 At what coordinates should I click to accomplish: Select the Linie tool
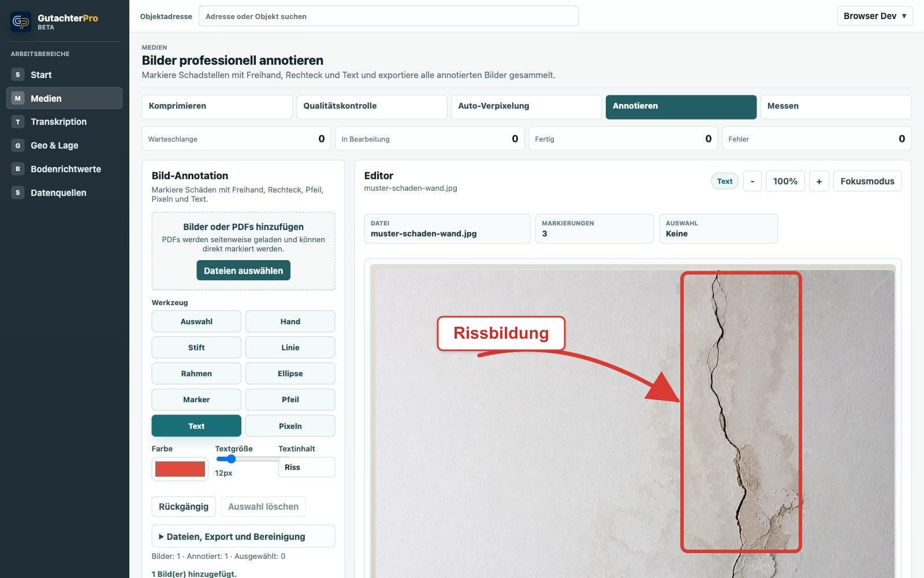(x=290, y=347)
